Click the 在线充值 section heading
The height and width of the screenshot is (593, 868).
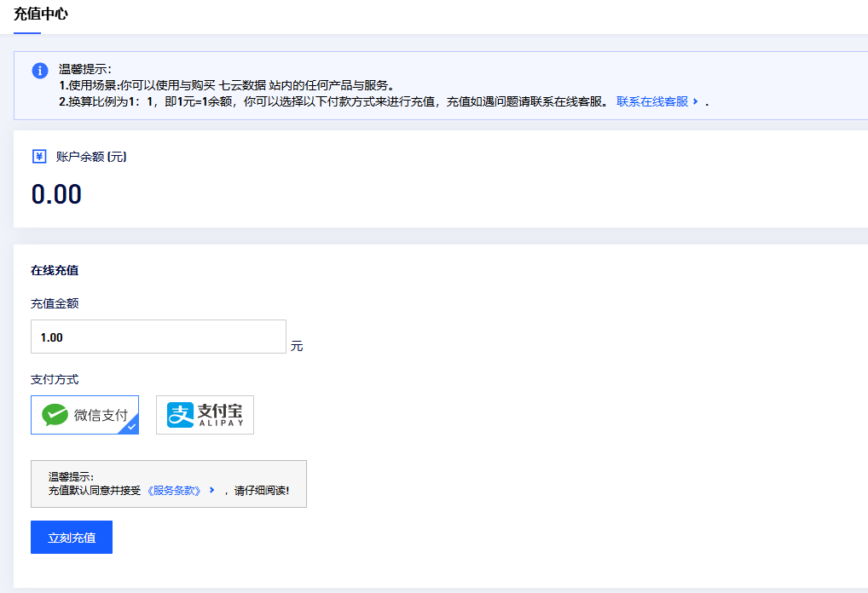pos(55,271)
